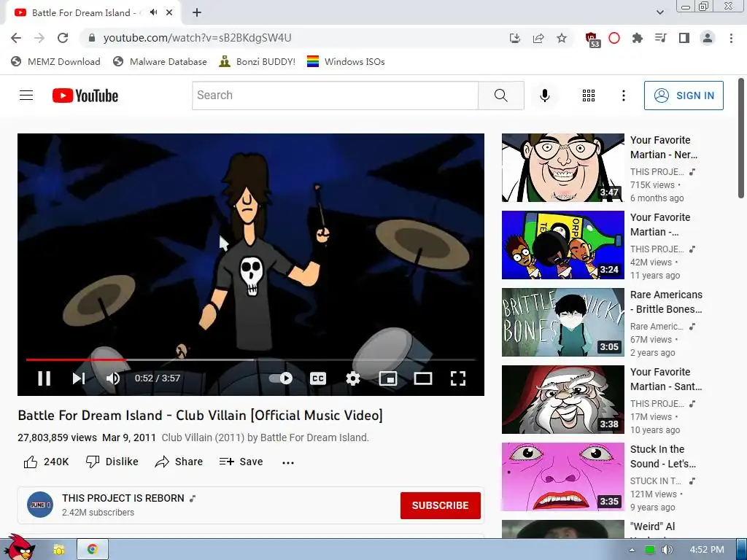Open the Extensions puzzle icon
Image resolution: width=747 pixels, height=560 pixels.
tap(637, 38)
